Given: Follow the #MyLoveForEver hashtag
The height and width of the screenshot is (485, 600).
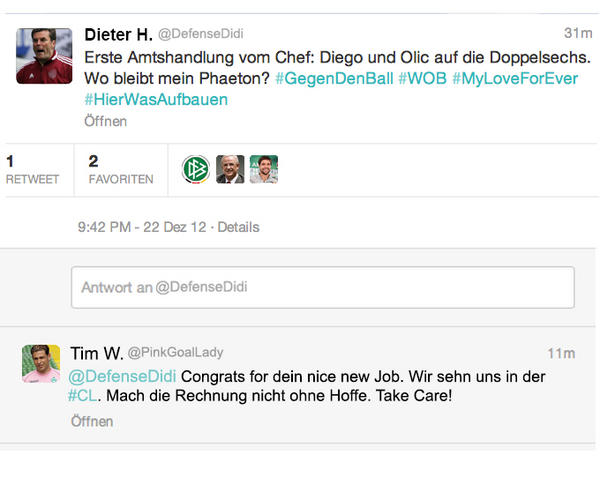Looking at the screenshot, I should click(515, 78).
